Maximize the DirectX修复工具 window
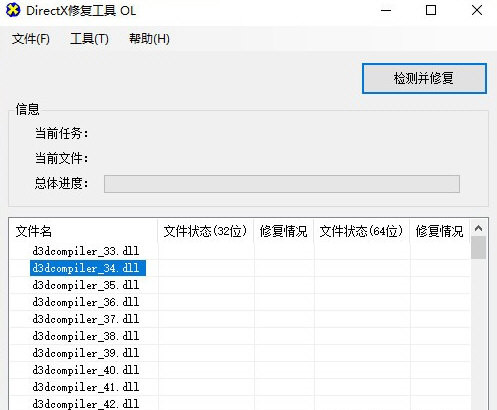The height and width of the screenshot is (410, 497). pyautogui.click(x=431, y=10)
